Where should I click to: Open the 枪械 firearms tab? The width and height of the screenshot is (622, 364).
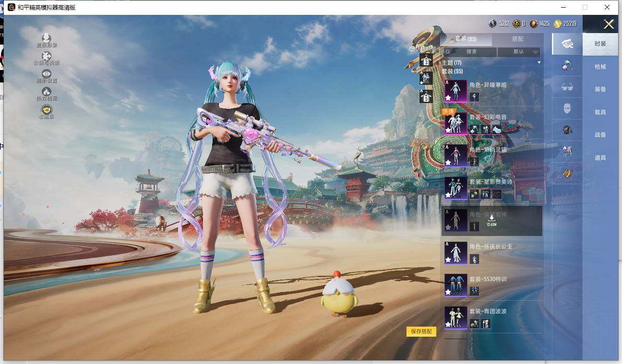point(600,67)
